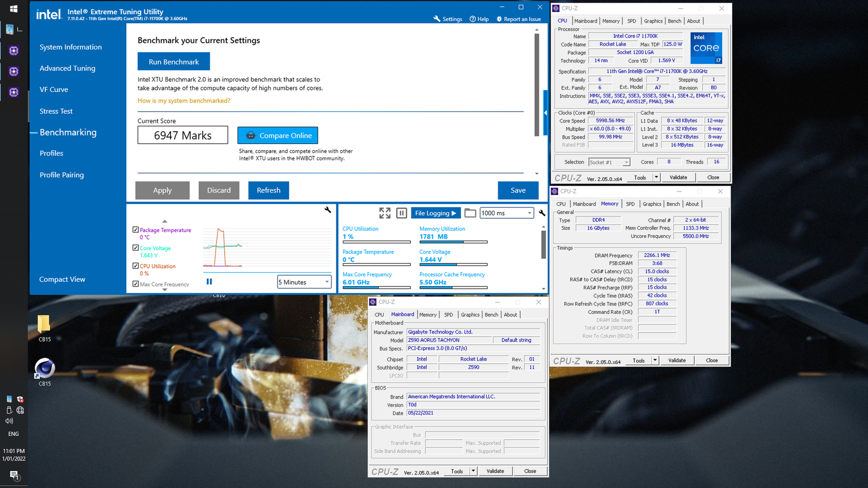Open the log file folder icon
868x488 pixels.
pos(470,213)
